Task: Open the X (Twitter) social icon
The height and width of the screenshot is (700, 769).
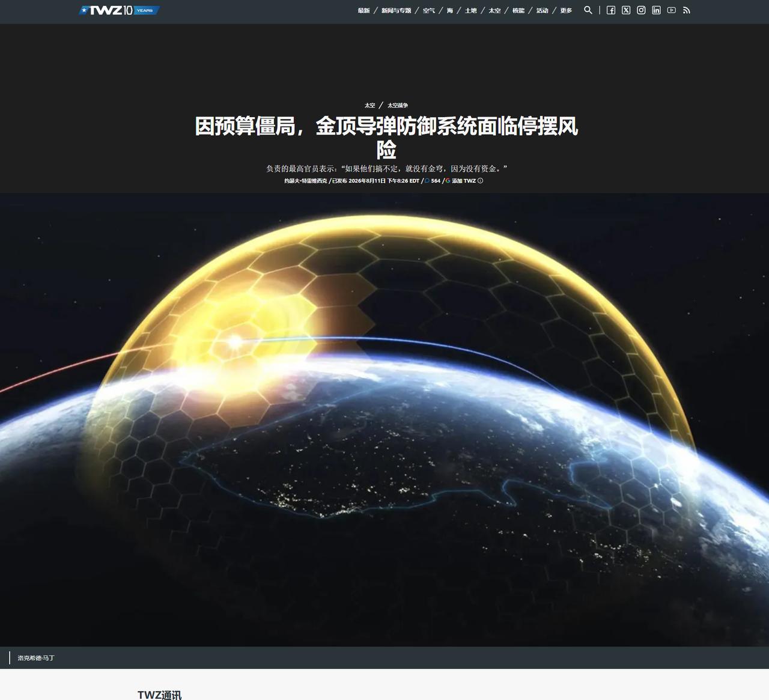Action: tap(626, 10)
